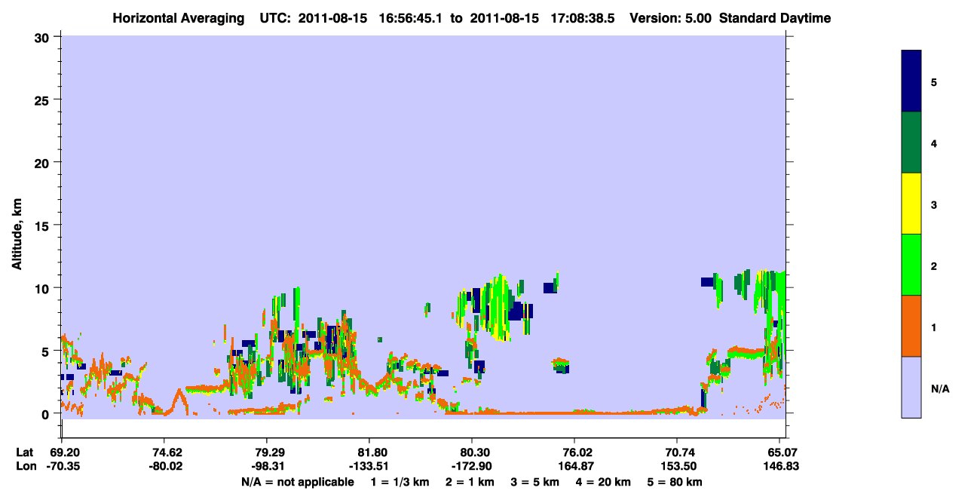Click colorbar label '4'
Viewport: 980px width, 503px height.
click(934, 143)
